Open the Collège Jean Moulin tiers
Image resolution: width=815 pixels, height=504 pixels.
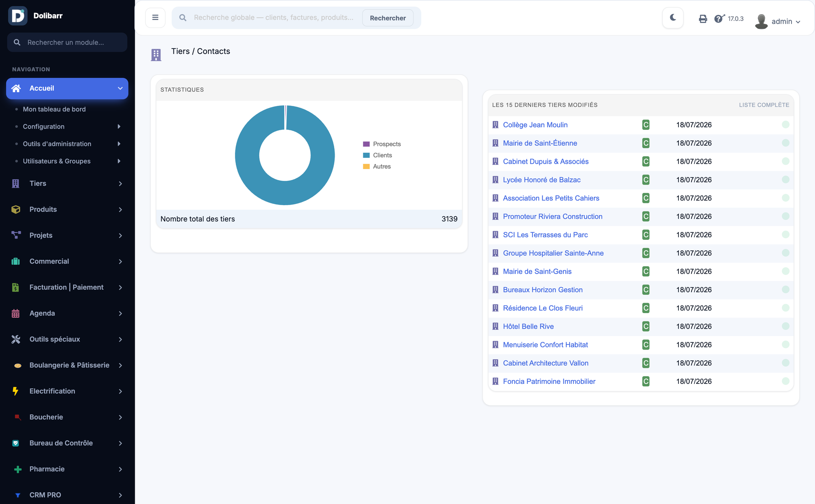pos(535,125)
